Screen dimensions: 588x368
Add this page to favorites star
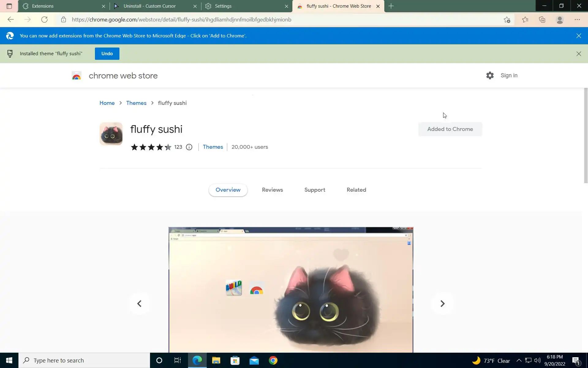(x=507, y=20)
